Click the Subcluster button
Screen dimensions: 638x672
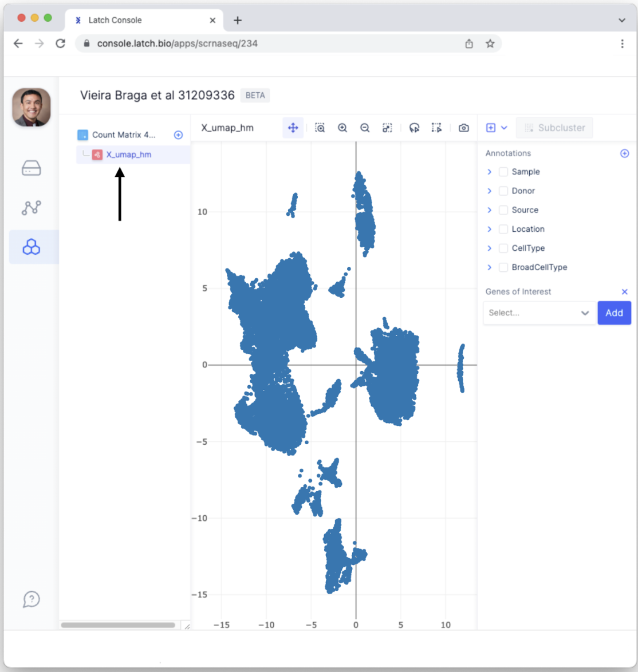tap(554, 128)
